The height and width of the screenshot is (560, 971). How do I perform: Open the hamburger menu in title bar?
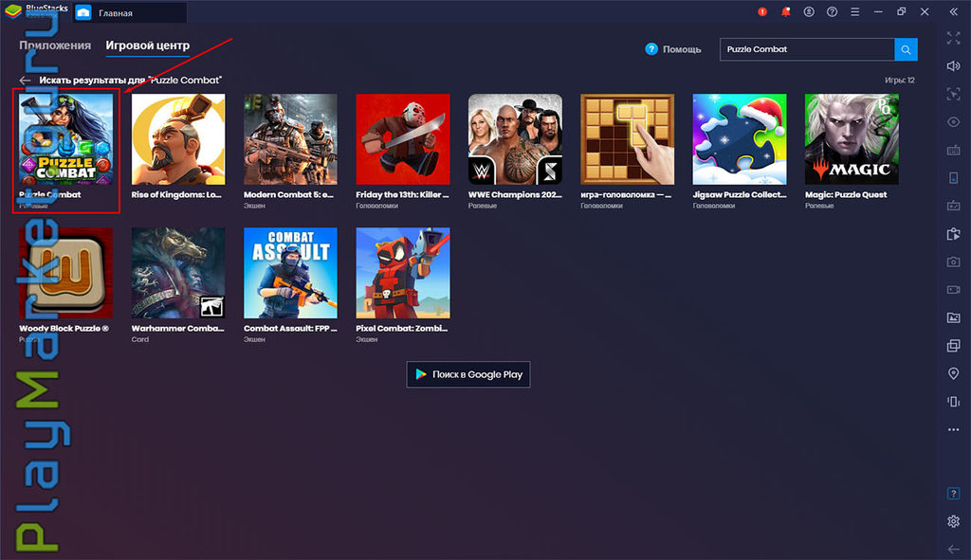coord(855,11)
